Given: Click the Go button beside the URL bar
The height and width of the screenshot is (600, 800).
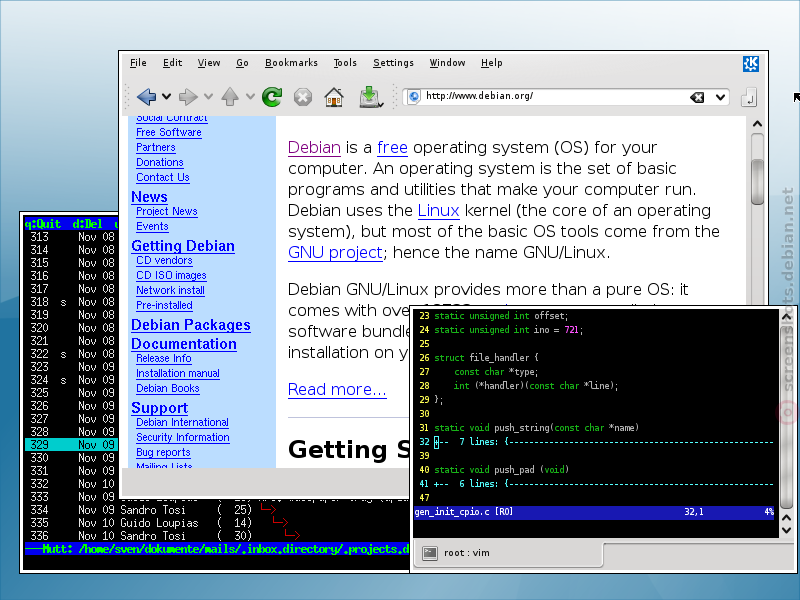Looking at the screenshot, I should click(x=749, y=96).
